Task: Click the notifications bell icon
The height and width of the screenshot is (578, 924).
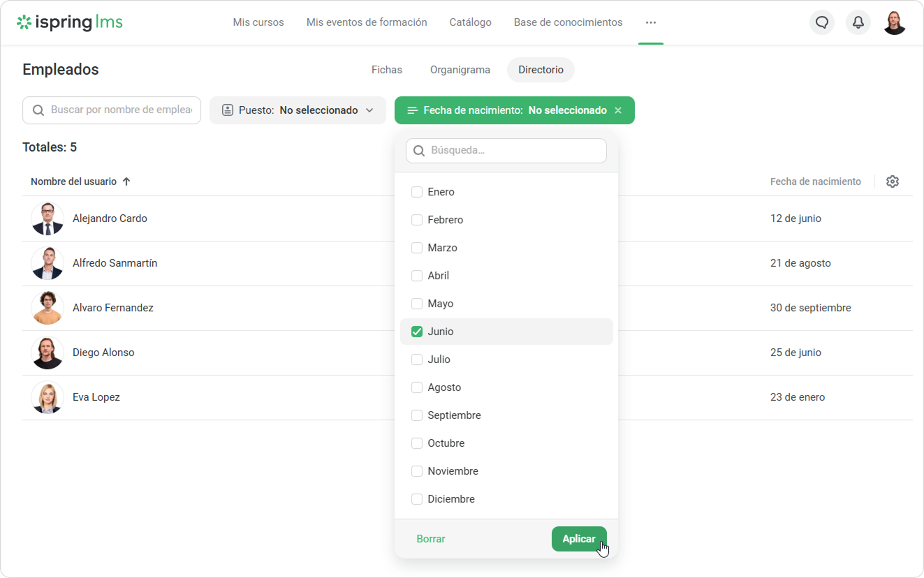Action: coord(858,22)
